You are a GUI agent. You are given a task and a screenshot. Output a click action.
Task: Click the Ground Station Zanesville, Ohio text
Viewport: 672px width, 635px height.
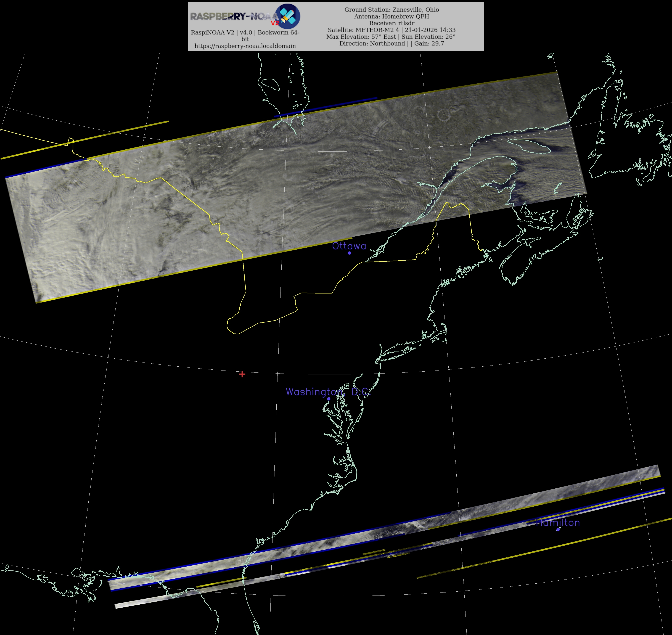pos(392,10)
